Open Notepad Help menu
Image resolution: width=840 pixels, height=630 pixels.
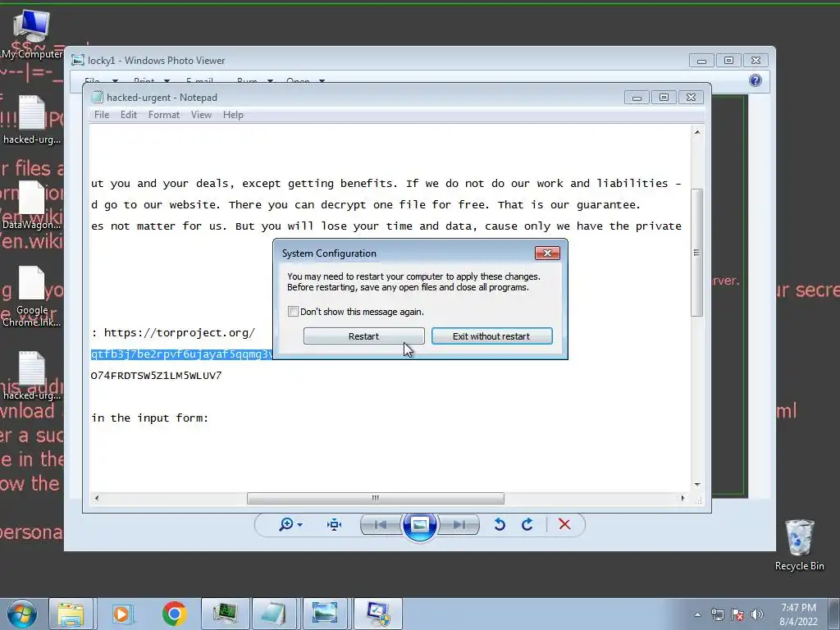[233, 115]
